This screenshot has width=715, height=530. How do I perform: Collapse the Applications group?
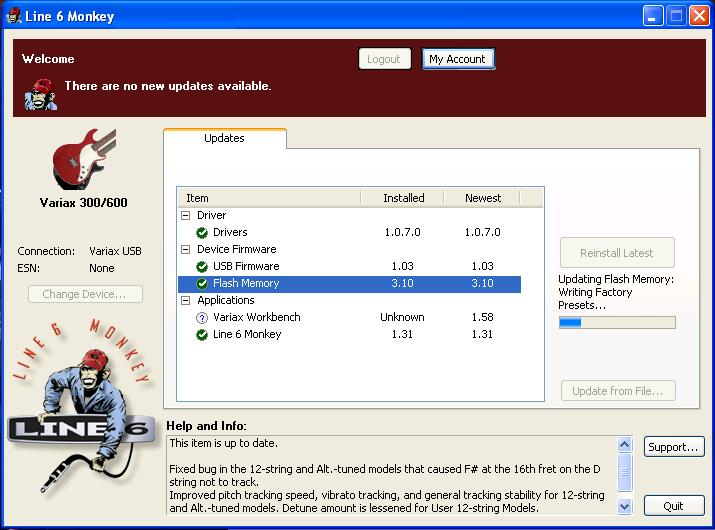pos(185,301)
